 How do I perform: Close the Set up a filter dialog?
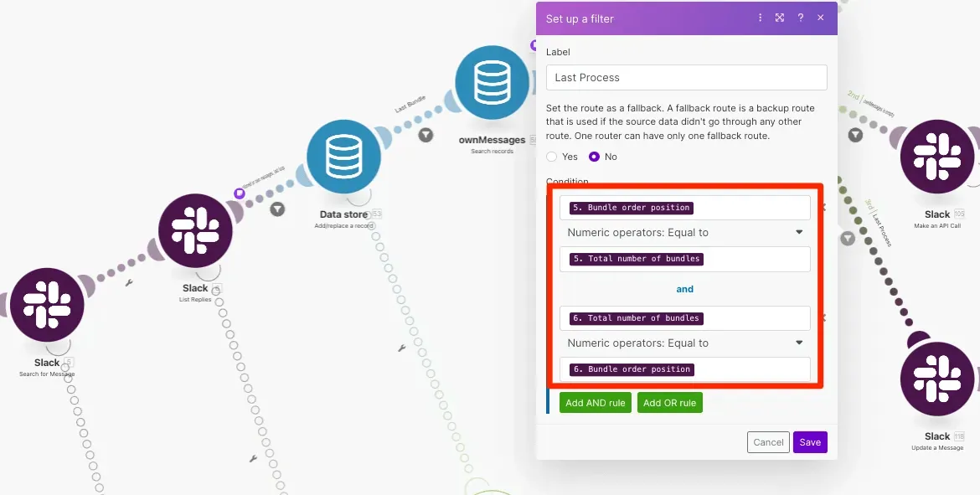click(821, 18)
